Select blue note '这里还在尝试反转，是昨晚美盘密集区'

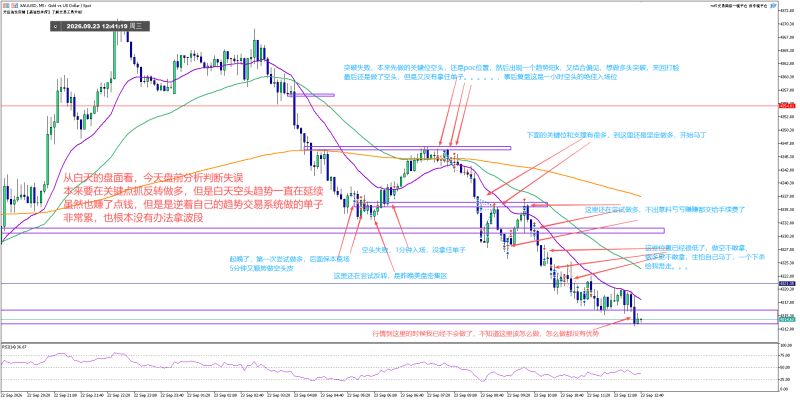(x=390, y=276)
